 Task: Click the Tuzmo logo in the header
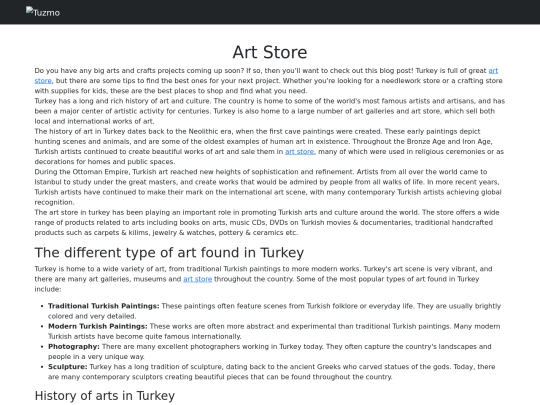coord(43,12)
